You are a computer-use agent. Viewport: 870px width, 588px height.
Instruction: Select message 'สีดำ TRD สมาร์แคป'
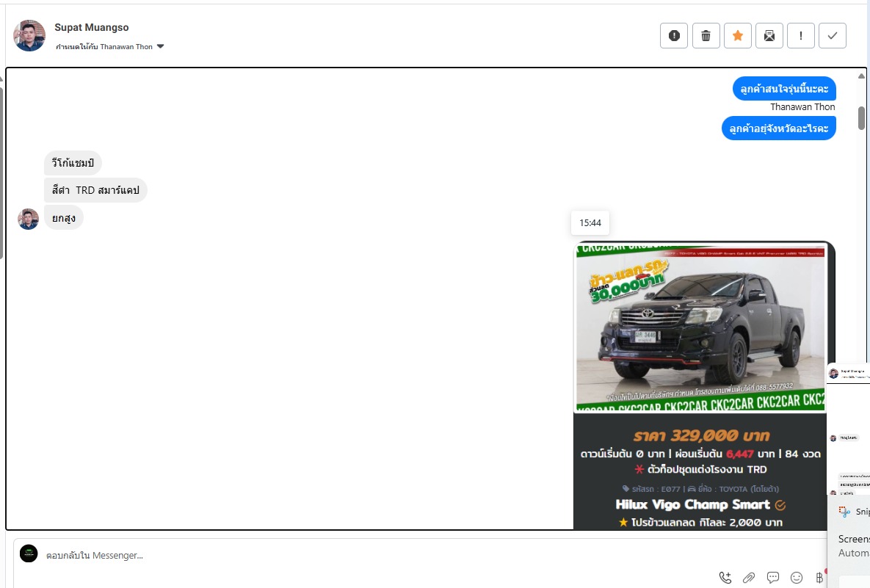pos(95,190)
